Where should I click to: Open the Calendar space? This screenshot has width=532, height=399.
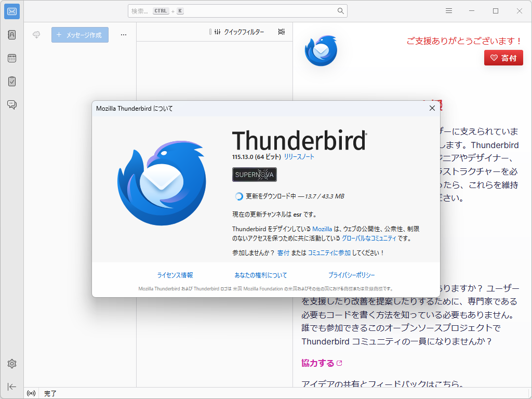click(x=11, y=58)
